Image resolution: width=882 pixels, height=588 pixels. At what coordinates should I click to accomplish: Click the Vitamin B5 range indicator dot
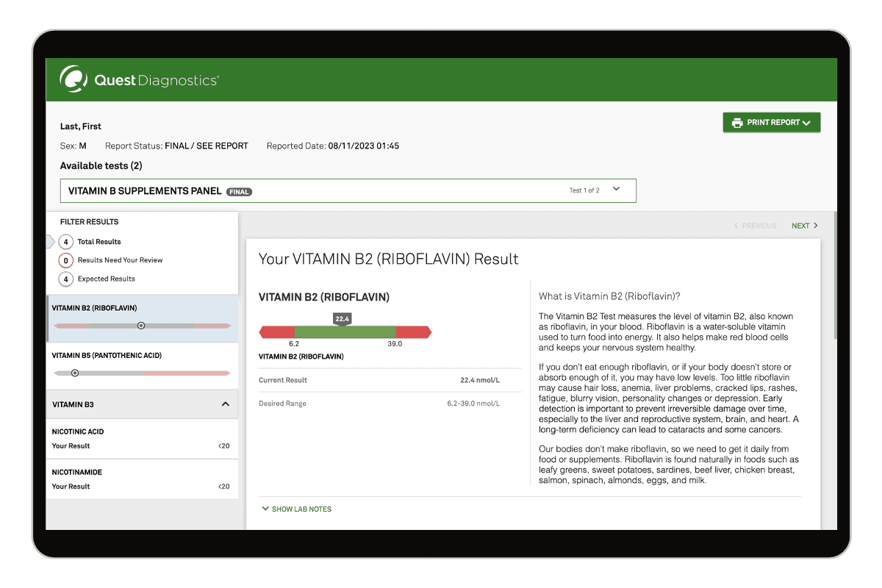(74, 373)
